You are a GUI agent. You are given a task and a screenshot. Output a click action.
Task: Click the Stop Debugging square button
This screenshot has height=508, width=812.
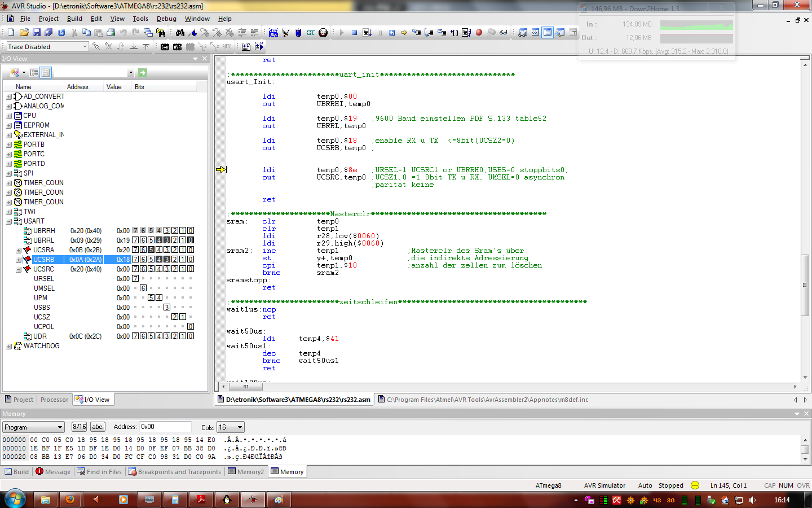click(x=354, y=33)
